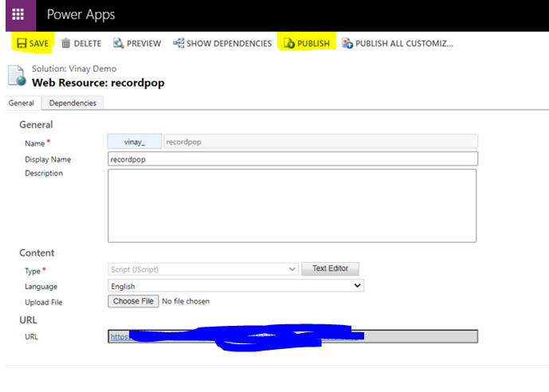Click the 'General' section heading

(36, 124)
